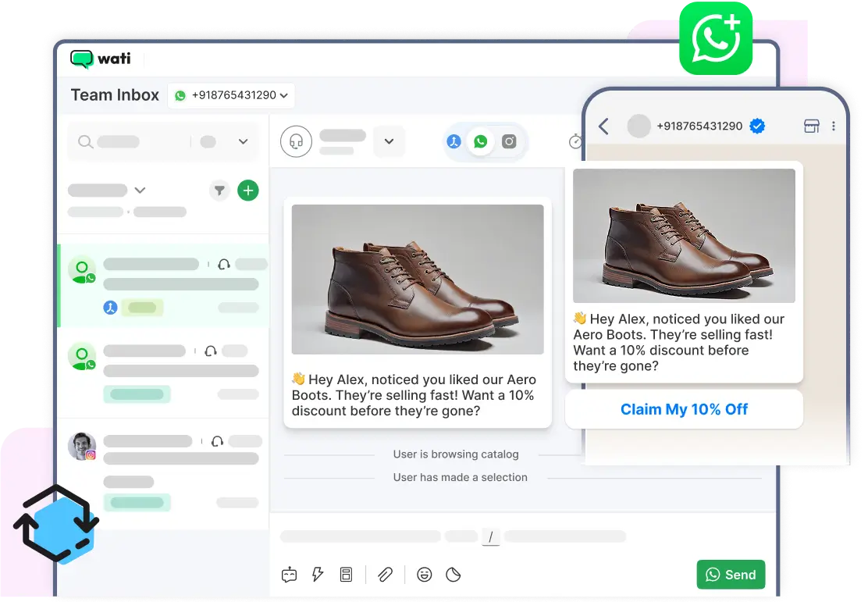868x602 pixels.
Task: Switch to the Instagram channel icon
Action: 509,142
